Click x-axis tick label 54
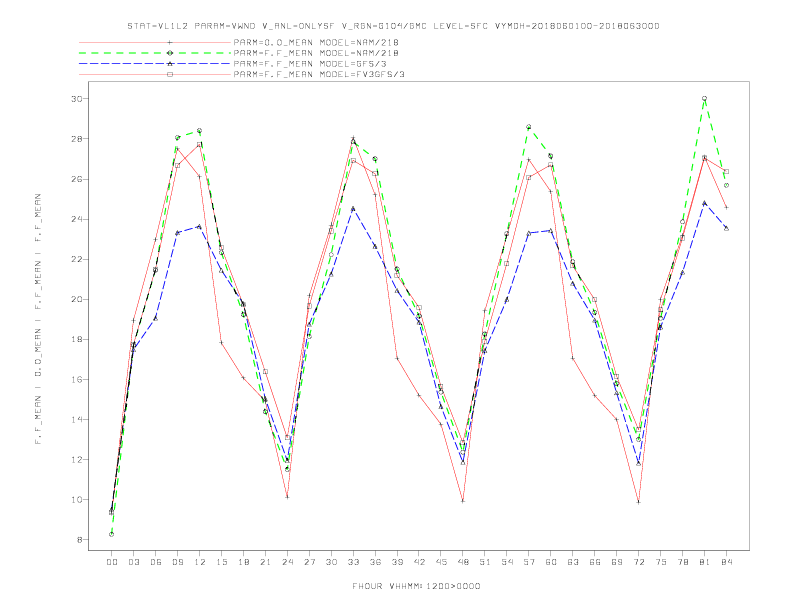The height and width of the screenshot is (612, 792). [507, 562]
